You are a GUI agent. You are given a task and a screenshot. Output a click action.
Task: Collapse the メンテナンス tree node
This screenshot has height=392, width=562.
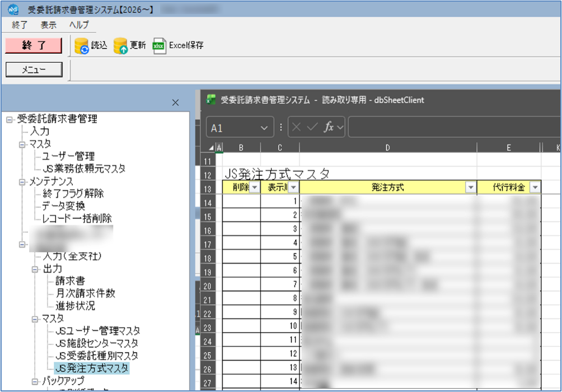tap(22, 182)
